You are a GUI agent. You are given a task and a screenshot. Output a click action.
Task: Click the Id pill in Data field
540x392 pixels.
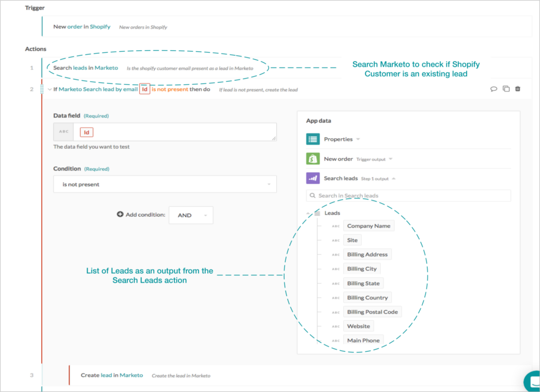[86, 132]
